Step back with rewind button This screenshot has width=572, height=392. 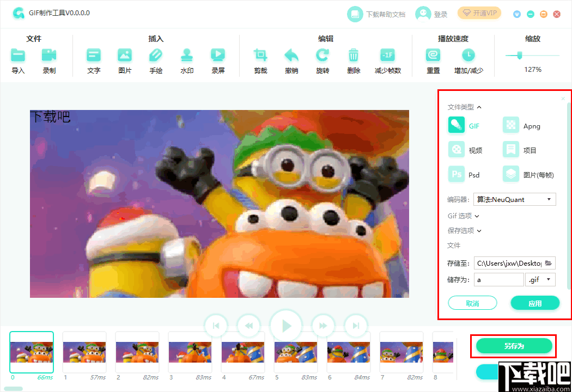click(x=249, y=326)
